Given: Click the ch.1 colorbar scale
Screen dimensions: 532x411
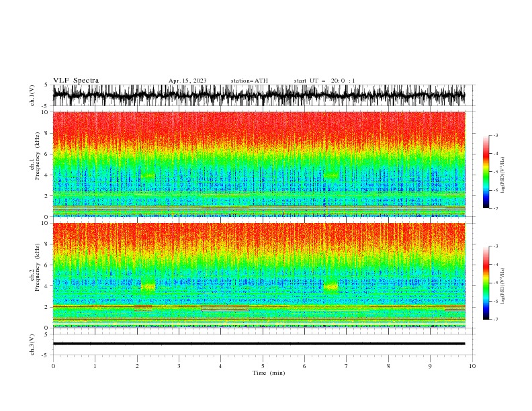Looking at the screenshot, I should [486, 172].
